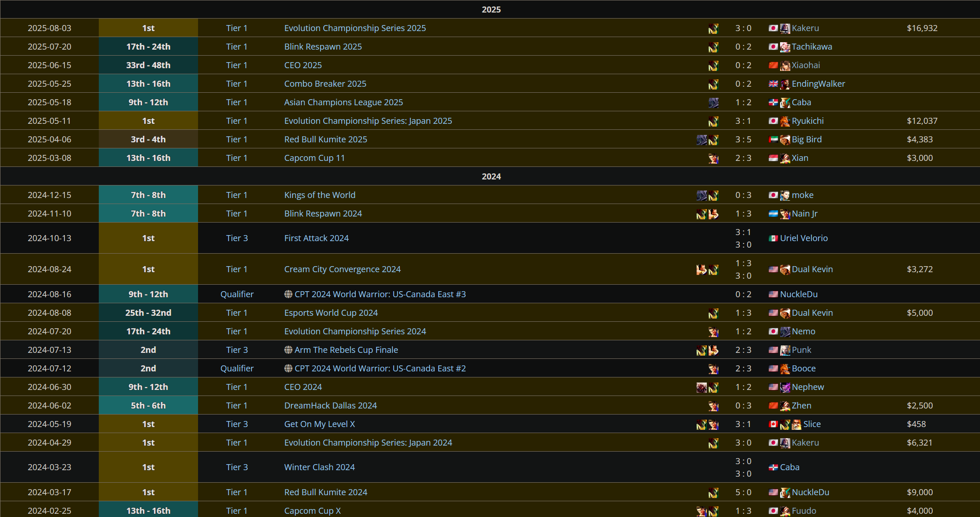Click Mexico flag beside Uriel Velorio
Image resolution: width=980 pixels, height=517 pixels.
[773, 238]
